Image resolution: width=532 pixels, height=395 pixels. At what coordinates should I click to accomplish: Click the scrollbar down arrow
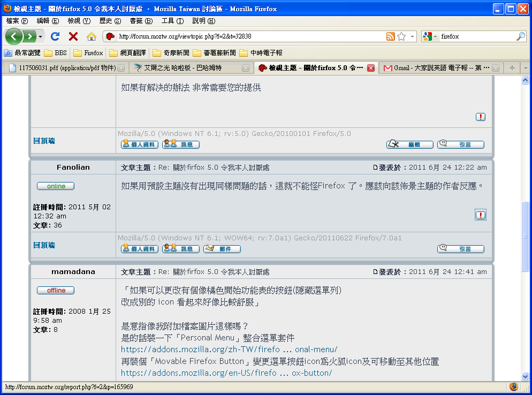tap(525, 376)
